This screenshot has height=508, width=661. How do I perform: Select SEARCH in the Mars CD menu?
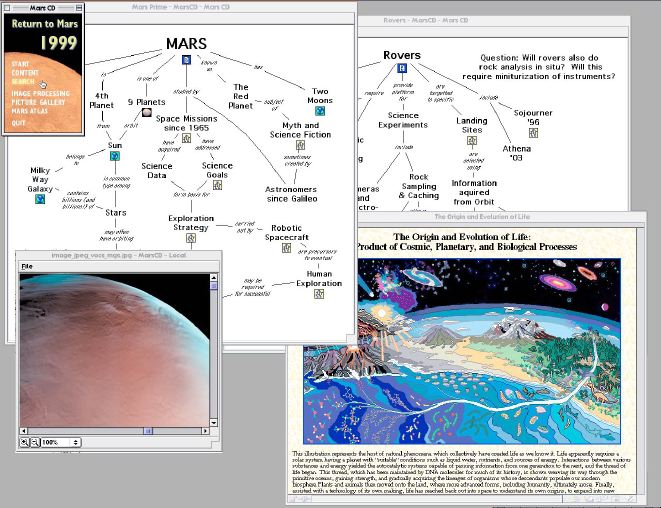[x=25, y=81]
